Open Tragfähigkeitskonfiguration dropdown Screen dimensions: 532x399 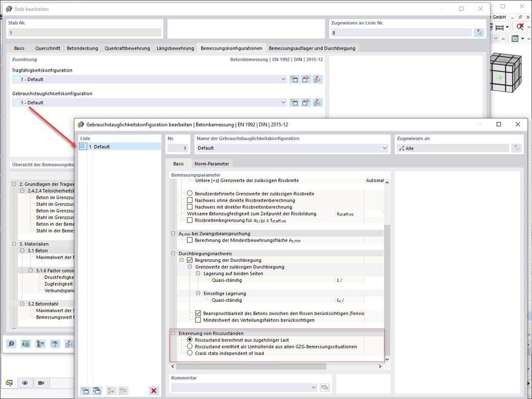(x=283, y=79)
